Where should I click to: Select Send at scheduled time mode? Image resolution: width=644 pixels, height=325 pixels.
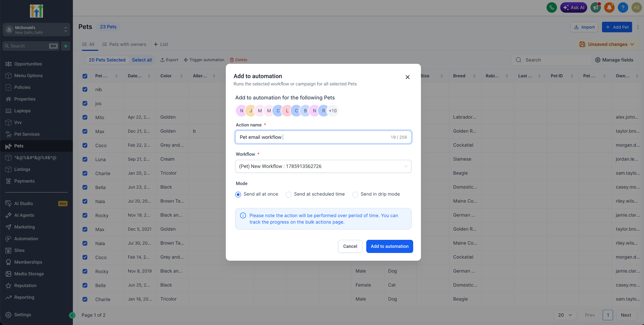315,194
